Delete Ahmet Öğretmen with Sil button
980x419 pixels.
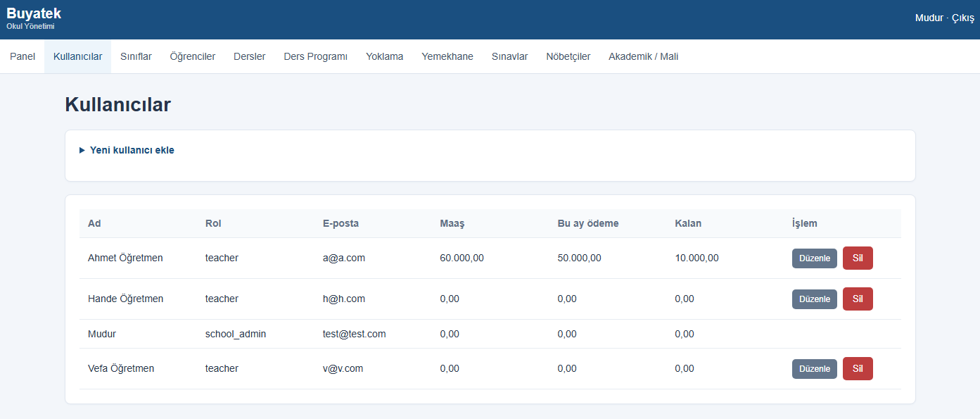tap(858, 258)
